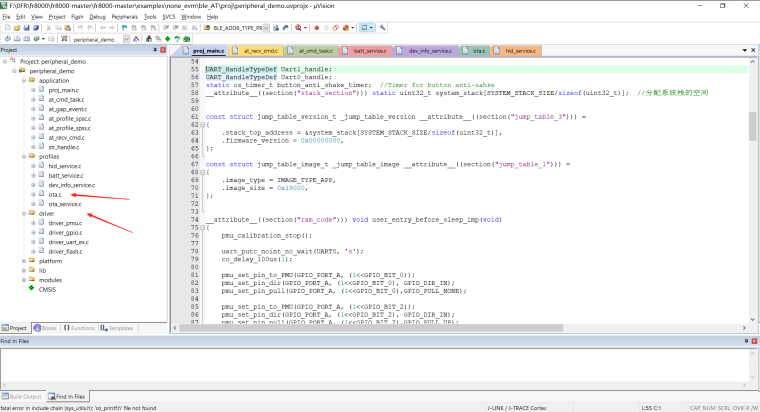Collapse the application folder in project tree

click(23, 81)
